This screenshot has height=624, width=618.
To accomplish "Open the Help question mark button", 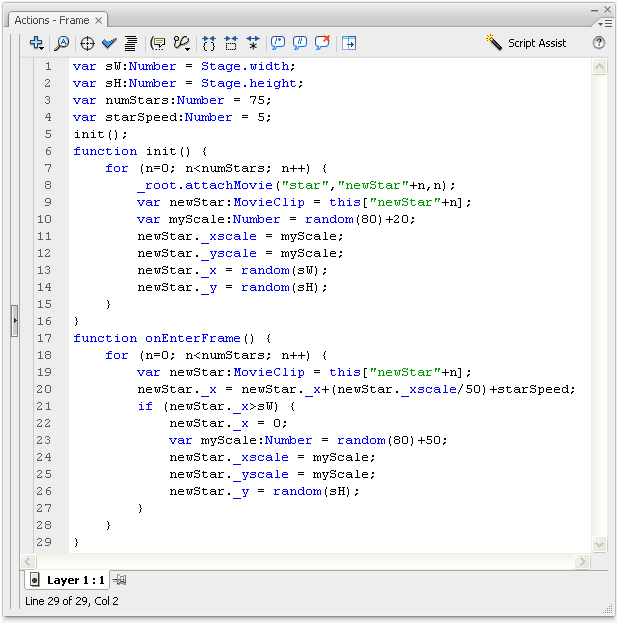I will point(599,43).
